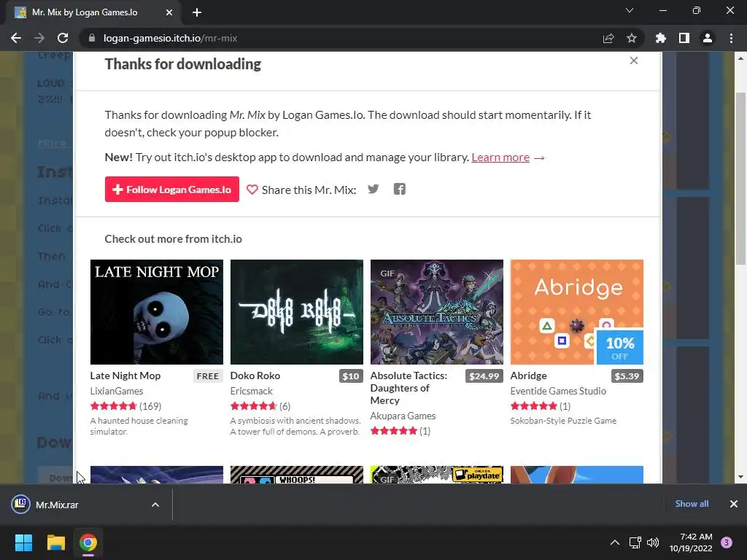Open the Windows Start menu
The width and height of the screenshot is (747, 560).
coord(23,542)
